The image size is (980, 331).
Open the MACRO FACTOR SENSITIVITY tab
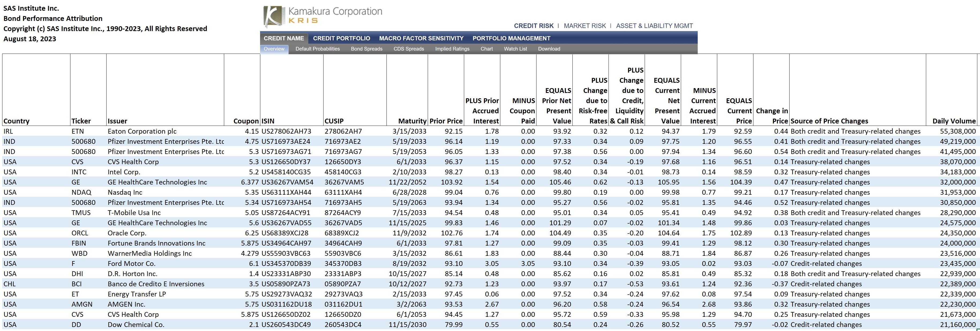tap(421, 38)
